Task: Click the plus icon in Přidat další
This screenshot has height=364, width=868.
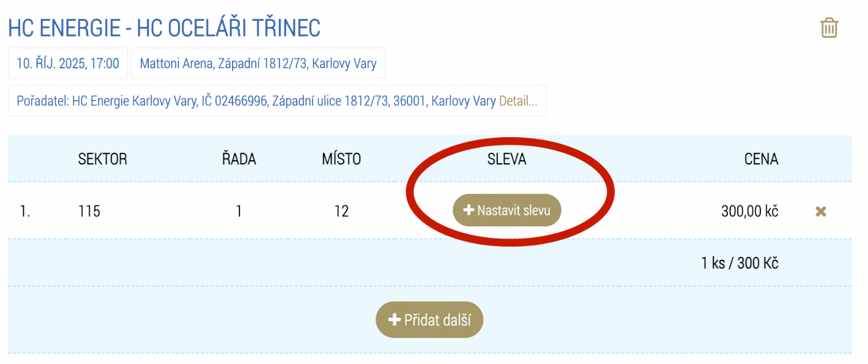Action: 395,320
